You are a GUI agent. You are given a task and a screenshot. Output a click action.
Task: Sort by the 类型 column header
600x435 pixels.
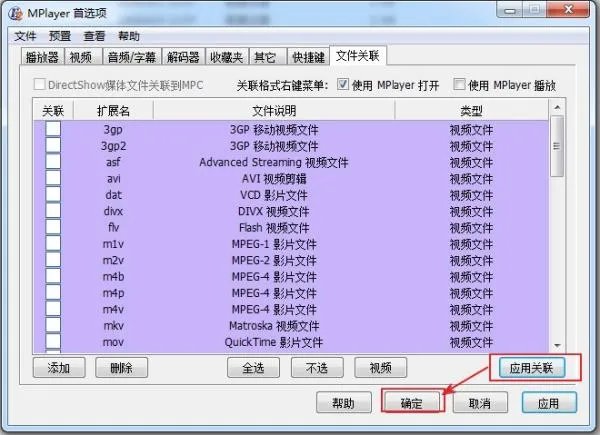point(471,111)
